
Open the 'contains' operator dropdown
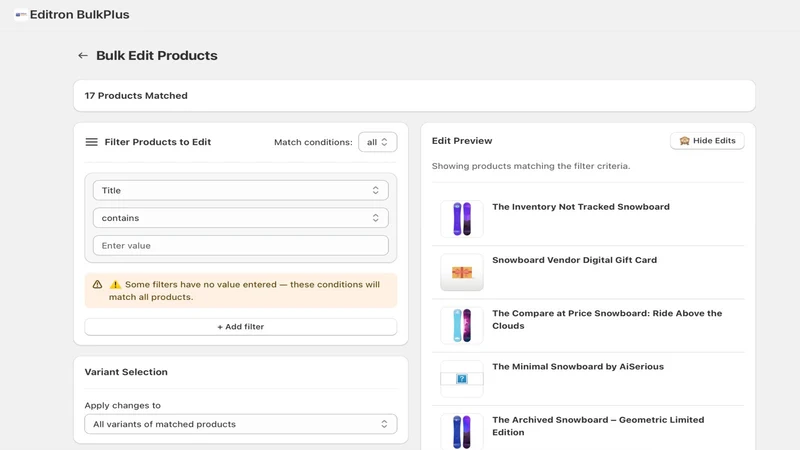(241, 218)
